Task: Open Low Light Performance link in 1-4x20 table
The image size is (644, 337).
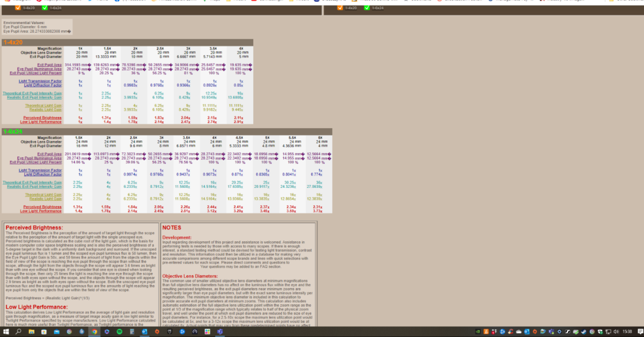Action: 42,122
